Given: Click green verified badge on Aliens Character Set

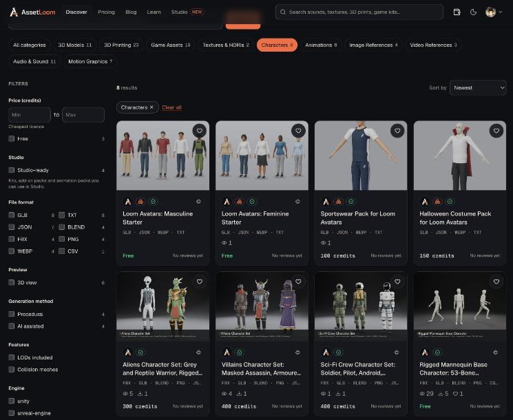Looking at the screenshot, I should [140, 353].
